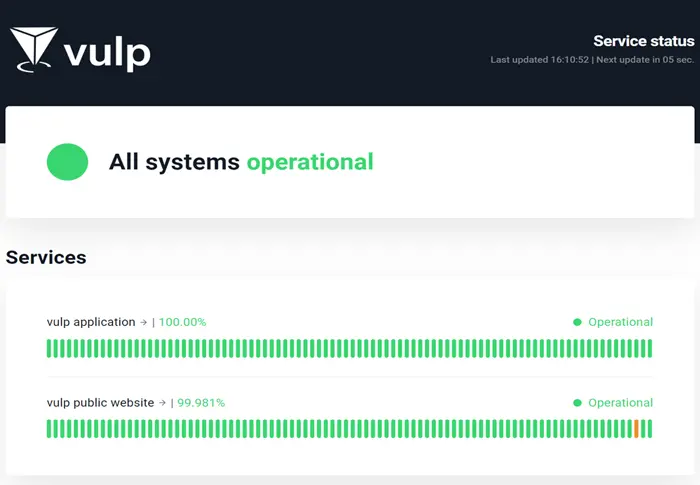Click the 99.981% uptime value
The height and width of the screenshot is (485, 700).
tap(201, 403)
